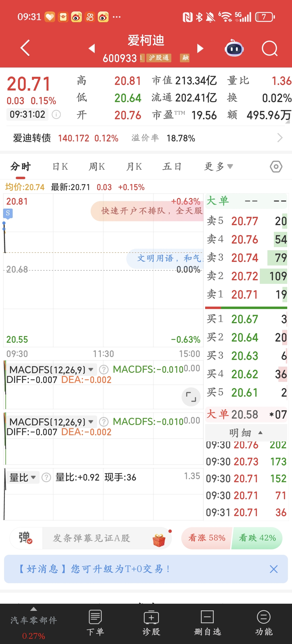Image resolution: width=292 pixels, height=644 pixels.
Task: Go back with the left arrow icon
Action: pyautogui.click(x=25, y=48)
